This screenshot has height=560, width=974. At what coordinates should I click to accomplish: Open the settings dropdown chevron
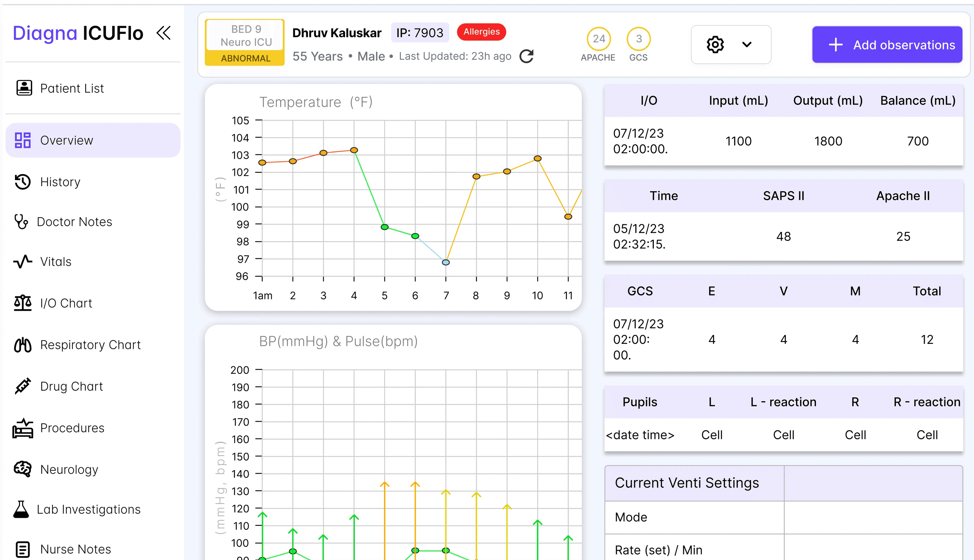pos(747,45)
